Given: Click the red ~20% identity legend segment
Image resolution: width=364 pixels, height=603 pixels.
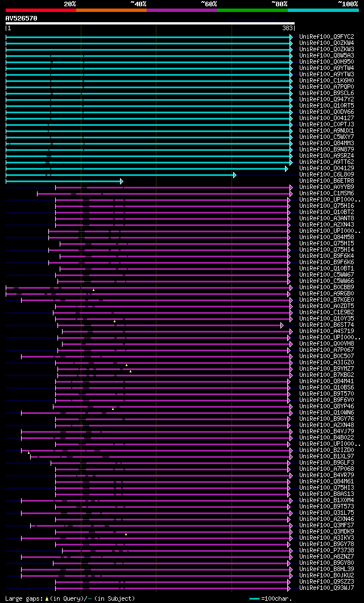Looking at the screenshot, I should point(41,10).
